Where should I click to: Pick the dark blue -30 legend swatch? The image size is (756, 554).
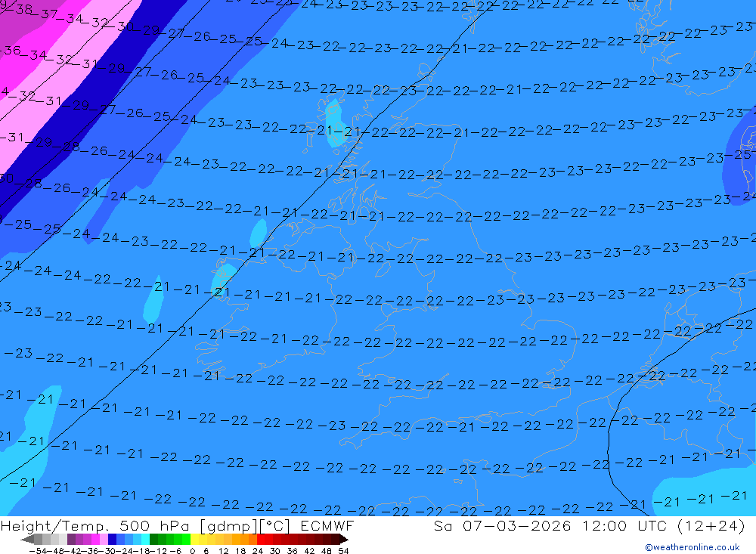click(x=113, y=539)
